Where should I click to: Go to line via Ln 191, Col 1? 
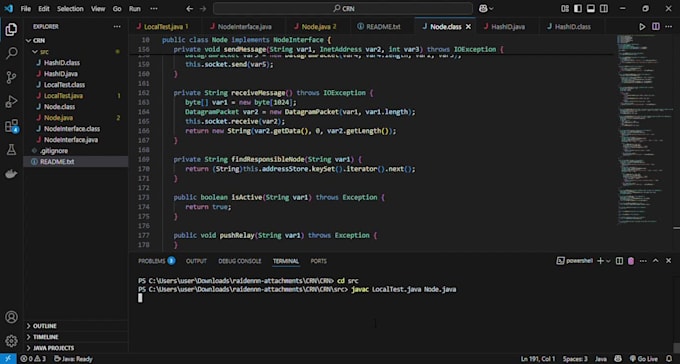pyautogui.click(x=538, y=359)
